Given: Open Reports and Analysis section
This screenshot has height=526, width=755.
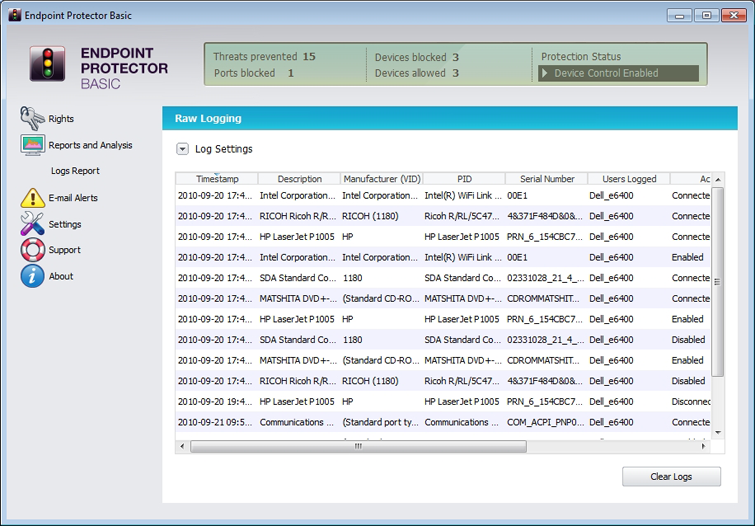Looking at the screenshot, I should coord(90,145).
